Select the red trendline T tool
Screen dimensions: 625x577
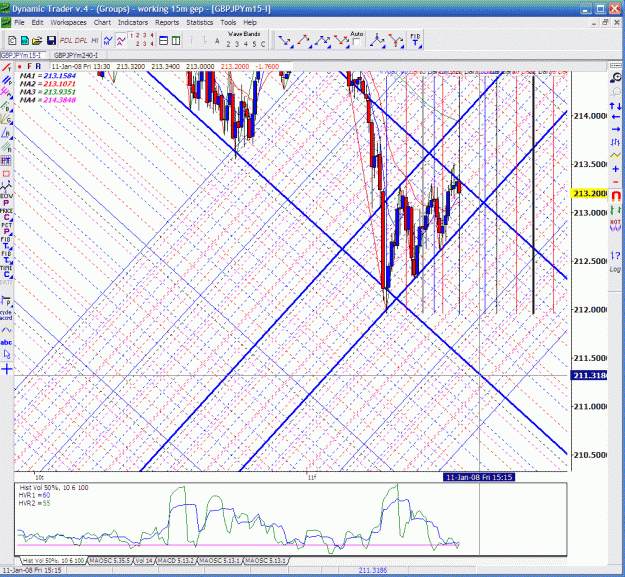pos(6,68)
